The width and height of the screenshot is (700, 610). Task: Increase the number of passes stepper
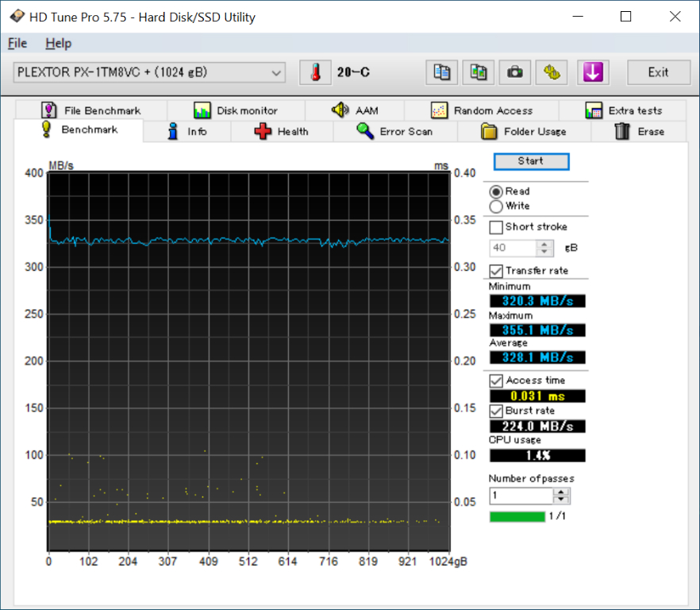click(562, 492)
